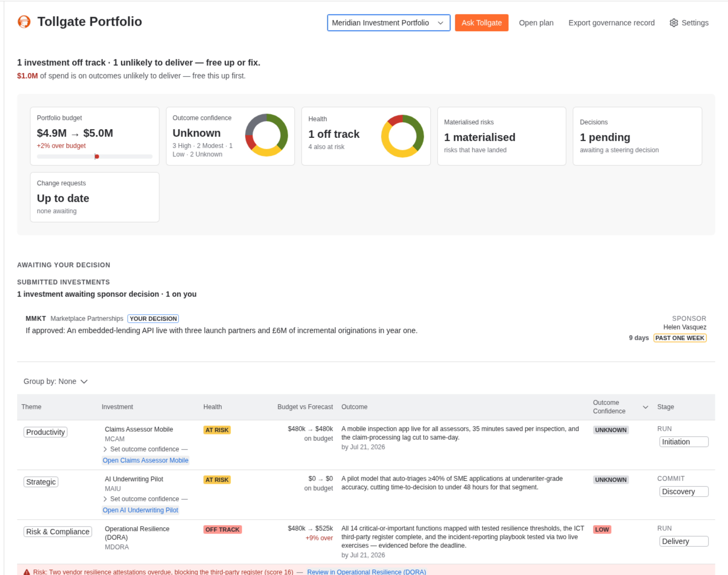Open the Initiation stage dropdown for Claims Assessor Mobile
This screenshot has width=728, height=575.
click(684, 442)
